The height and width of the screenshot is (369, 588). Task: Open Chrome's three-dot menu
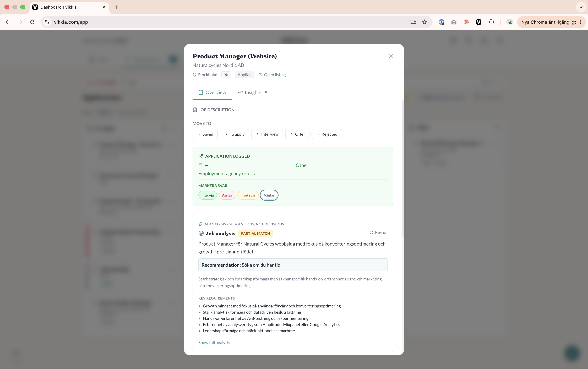(580, 22)
